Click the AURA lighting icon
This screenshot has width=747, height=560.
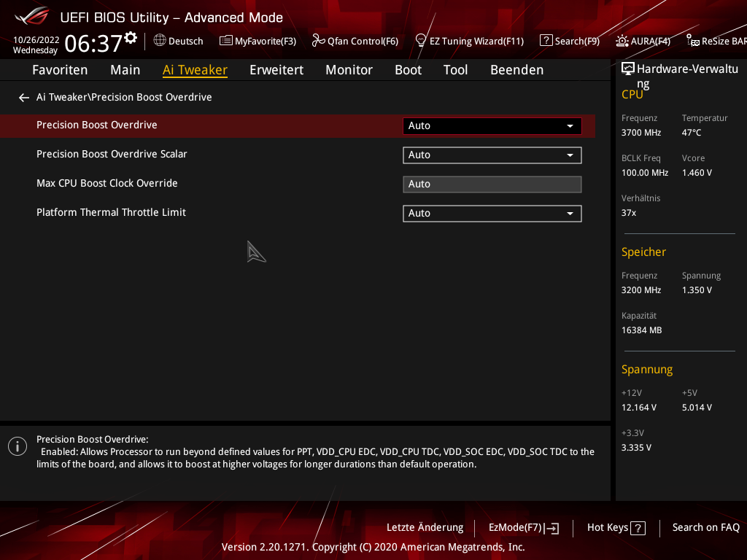(622, 41)
